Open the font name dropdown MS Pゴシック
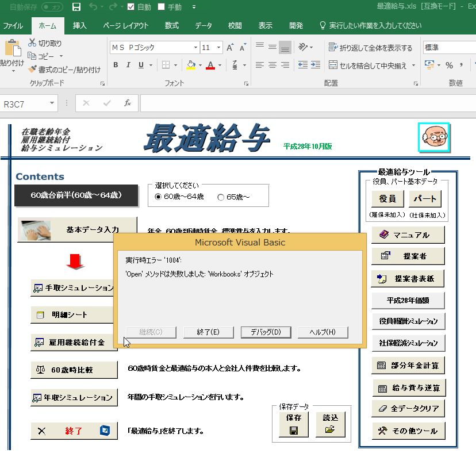 [x=195, y=47]
